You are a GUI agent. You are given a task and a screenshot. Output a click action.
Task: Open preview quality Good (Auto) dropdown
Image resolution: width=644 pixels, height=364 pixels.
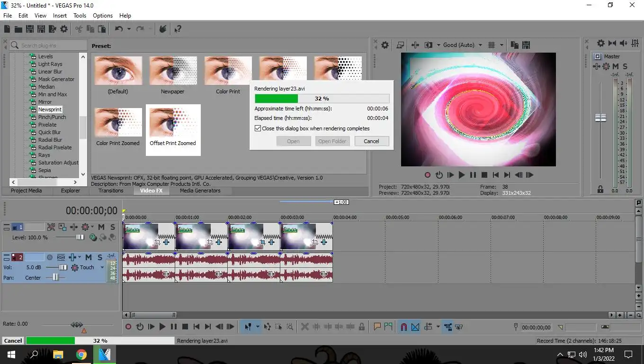pyautogui.click(x=480, y=45)
